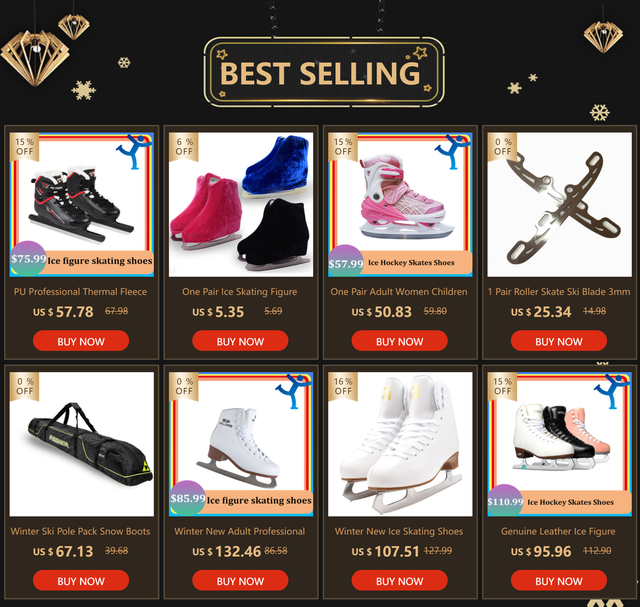Click BUY NOW for the $5.35 skate covers
Image resolution: width=640 pixels, height=607 pixels.
pyautogui.click(x=240, y=341)
